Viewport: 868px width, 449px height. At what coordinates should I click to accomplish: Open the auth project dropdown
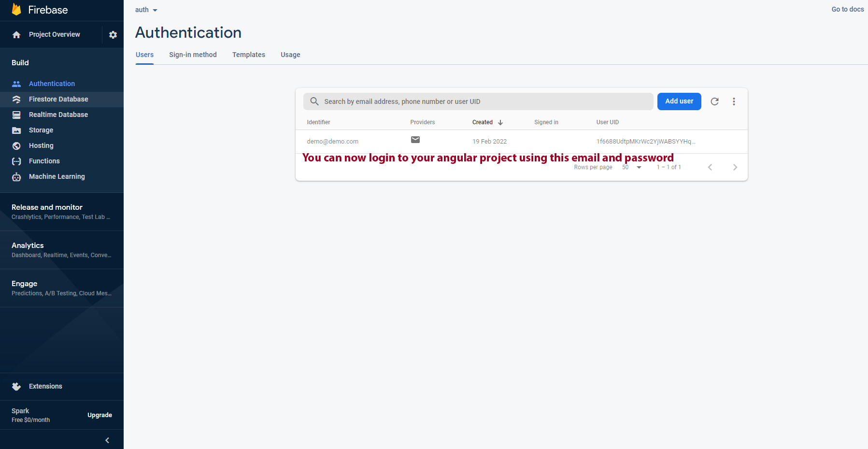[146, 10]
